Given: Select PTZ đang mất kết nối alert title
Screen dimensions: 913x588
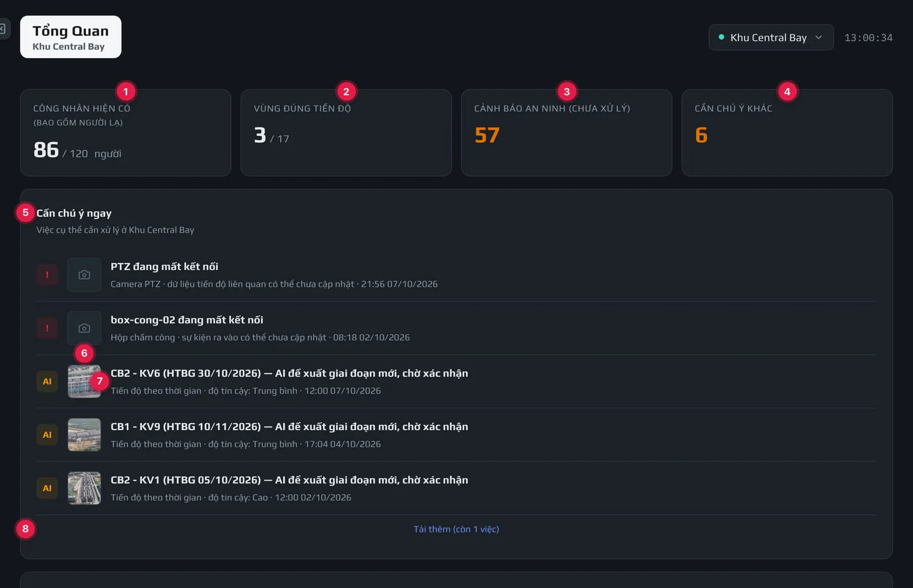Looking at the screenshot, I should (x=164, y=266).
